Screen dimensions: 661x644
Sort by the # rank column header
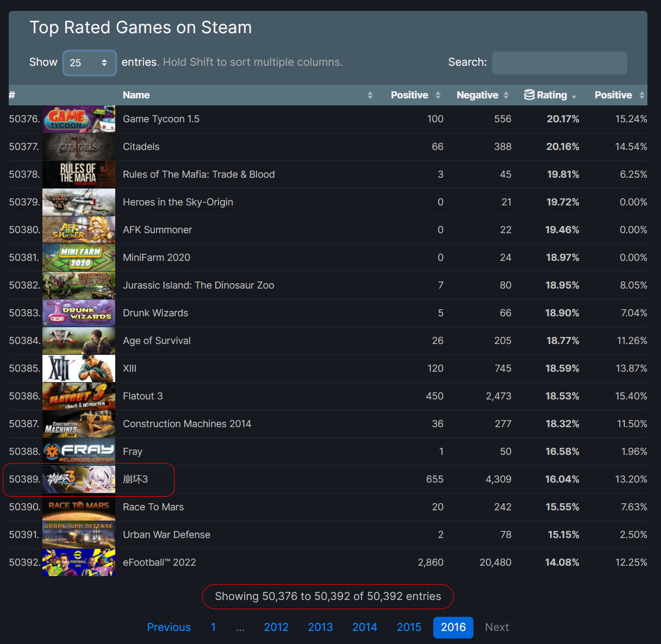tap(12, 95)
